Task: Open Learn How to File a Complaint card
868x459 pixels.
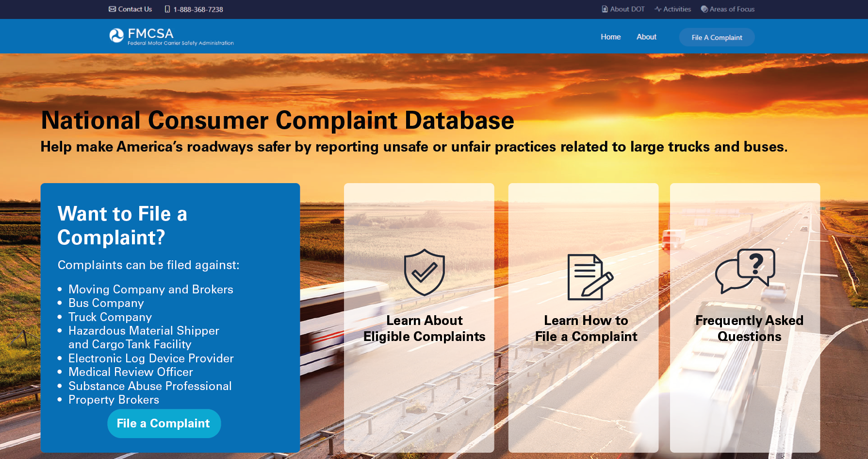Action: point(584,318)
